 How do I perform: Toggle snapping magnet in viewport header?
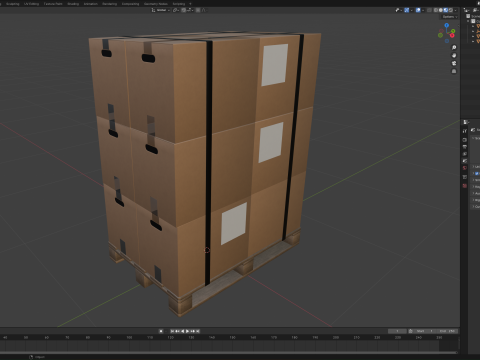(184, 10)
